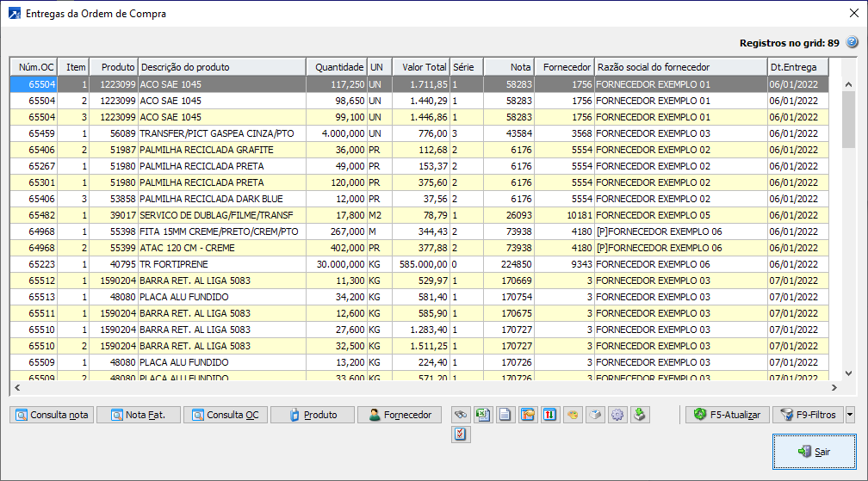Image resolution: width=868 pixels, height=481 pixels.
Task: Open the color palette icon
Action: click(x=573, y=415)
